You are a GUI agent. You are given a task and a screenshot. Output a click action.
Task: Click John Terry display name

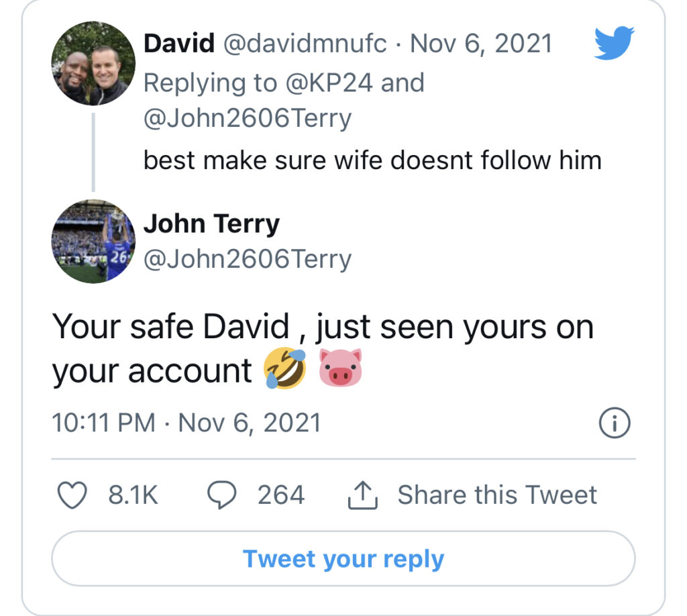click(x=211, y=224)
